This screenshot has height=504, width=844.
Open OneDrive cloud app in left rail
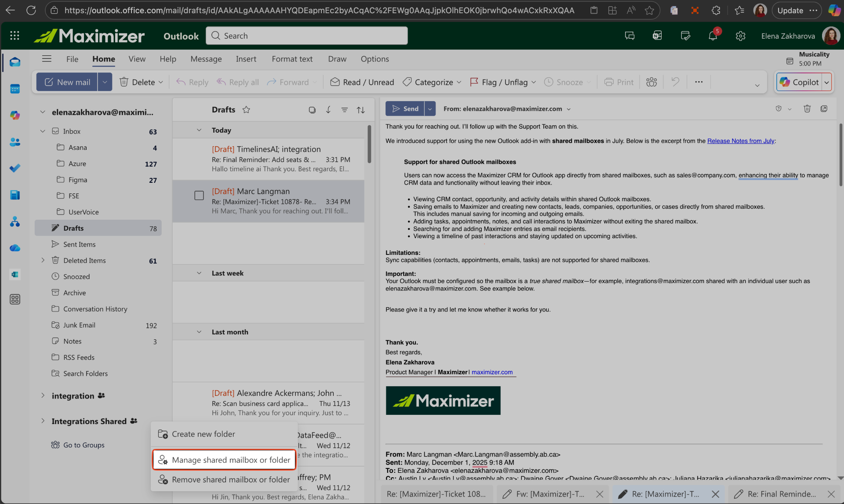coord(15,248)
